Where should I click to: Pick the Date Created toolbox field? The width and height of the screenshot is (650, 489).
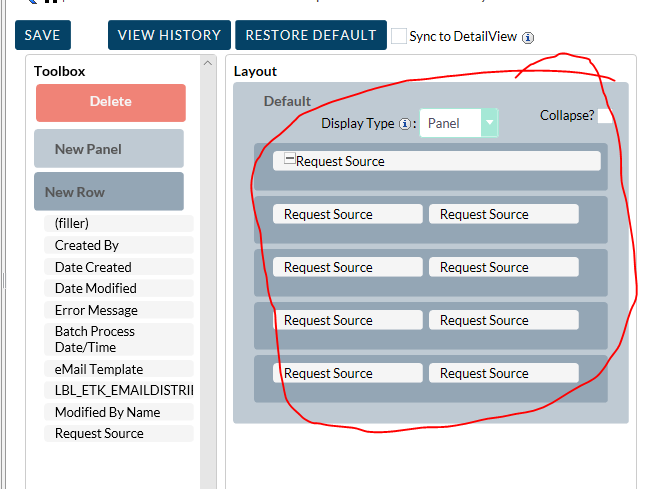pyautogui.click(x=119, y=267)
